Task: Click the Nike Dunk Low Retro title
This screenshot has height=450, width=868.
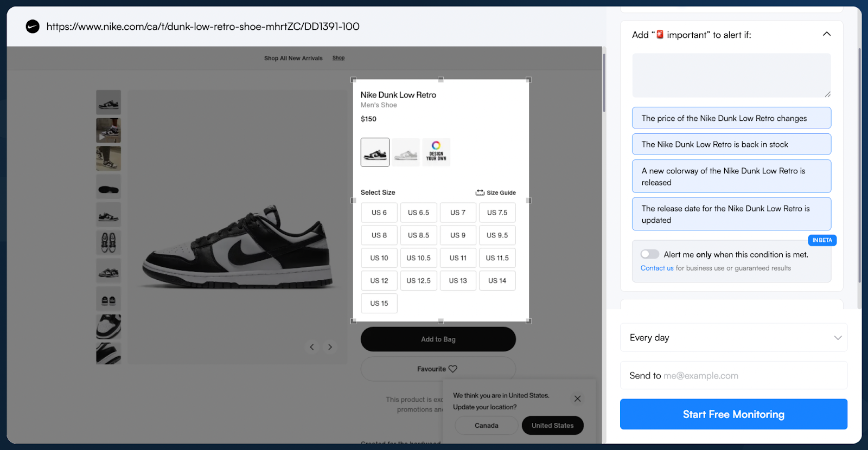Action: tap(398, 95)
